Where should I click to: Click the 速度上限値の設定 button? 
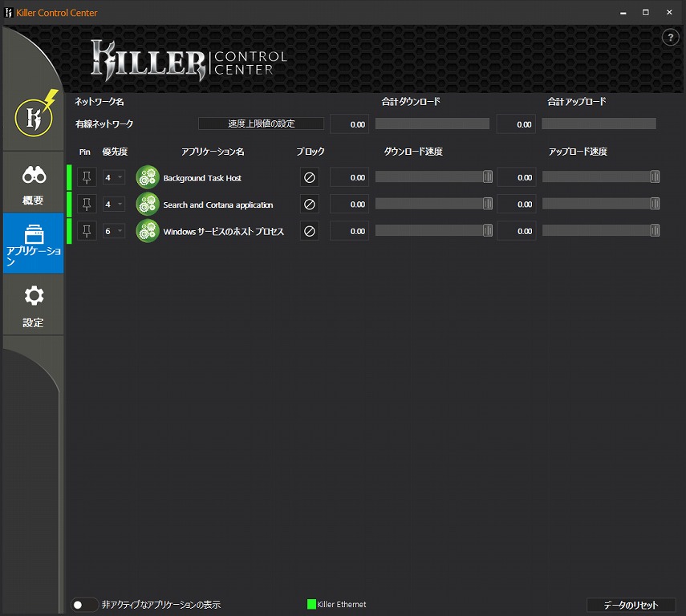(262, 124)
